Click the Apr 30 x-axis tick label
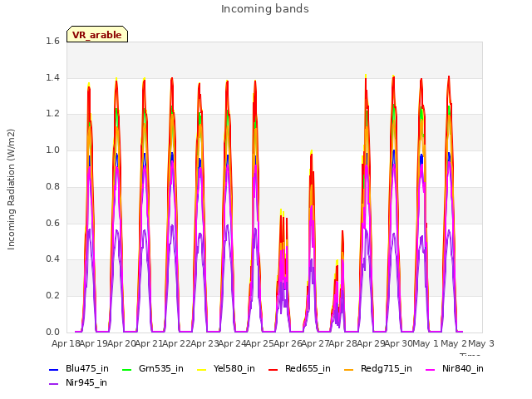This screenshot has width=532, height=399. pos(398,343)
